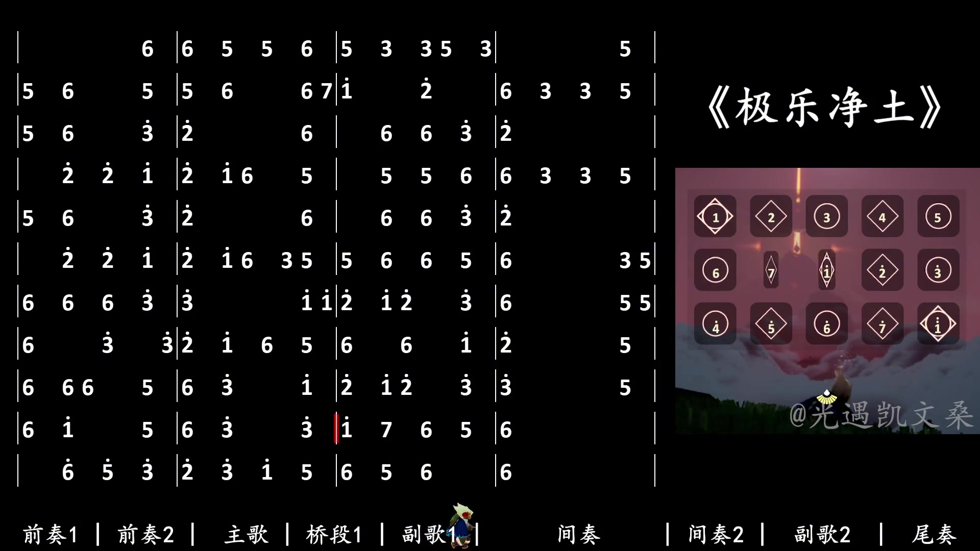Select note button 6 in circle shape
Image resolution: width=980 pixels, height=551 pixels.
[x=716, y=270]
